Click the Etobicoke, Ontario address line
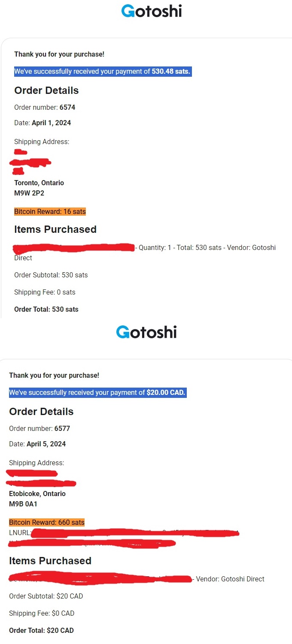 [x=37, y=494]
